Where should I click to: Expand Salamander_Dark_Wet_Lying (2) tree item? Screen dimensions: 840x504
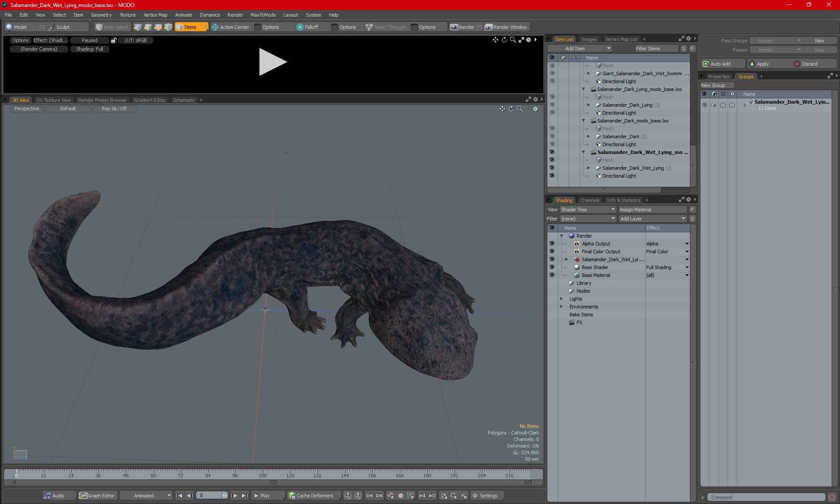tap(588, 168)
